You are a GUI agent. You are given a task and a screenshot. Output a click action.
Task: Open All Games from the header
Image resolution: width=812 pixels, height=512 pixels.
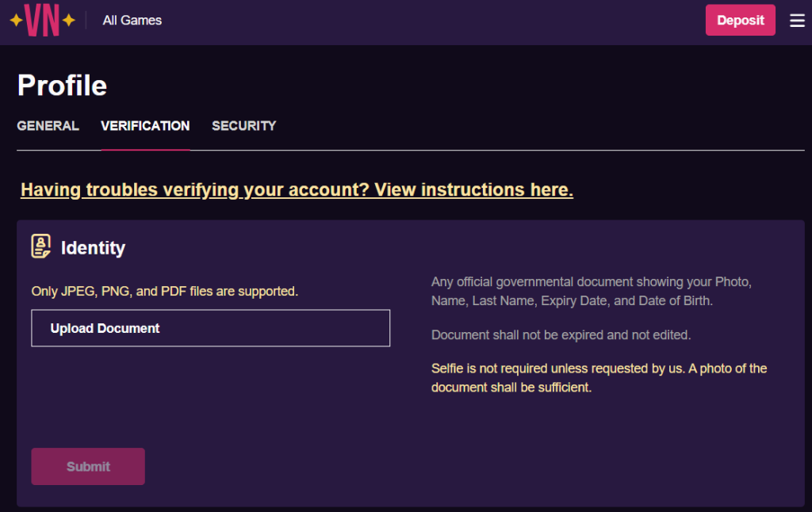pos(132,20)
